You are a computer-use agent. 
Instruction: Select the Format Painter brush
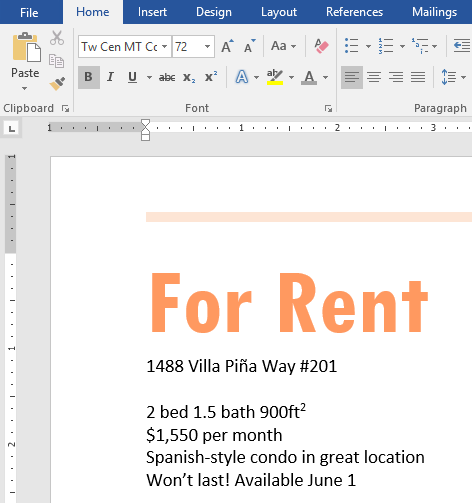[x=57, y=84]
